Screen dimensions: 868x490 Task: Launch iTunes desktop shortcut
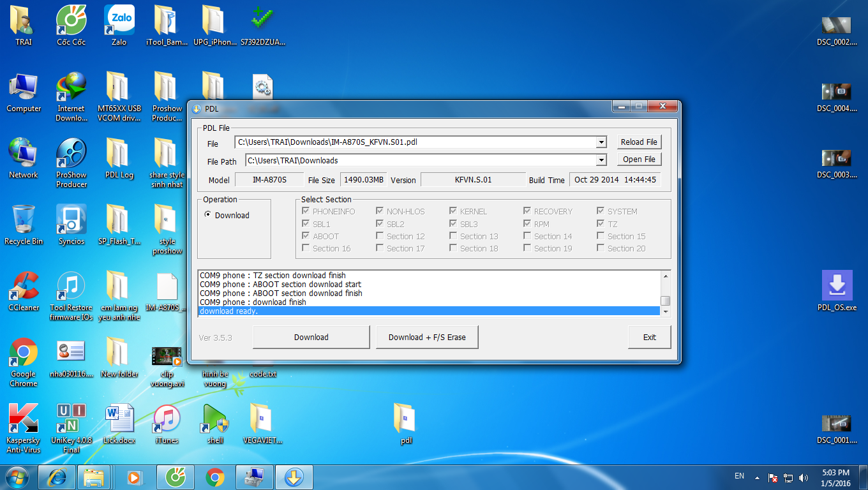[167, 424]
